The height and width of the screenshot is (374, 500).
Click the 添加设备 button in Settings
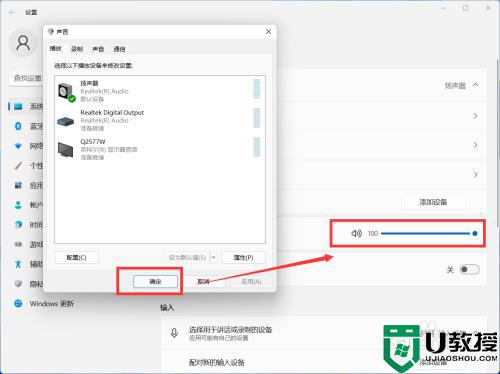point(433,202)
